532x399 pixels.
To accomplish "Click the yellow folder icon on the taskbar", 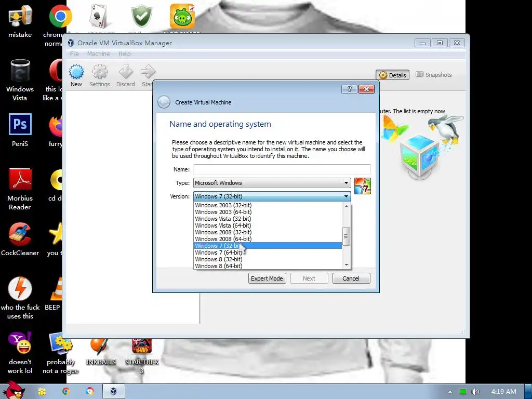I will (x=42, y=392).
